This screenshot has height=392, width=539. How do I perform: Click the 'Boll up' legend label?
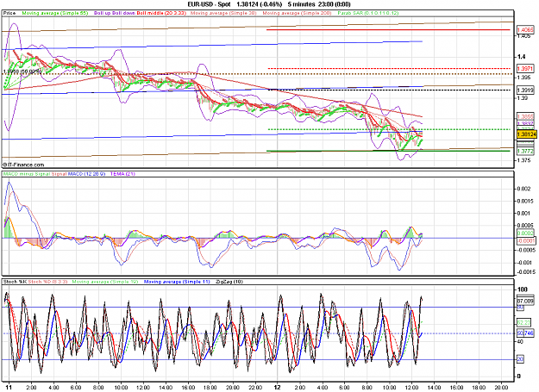tap(102, 13)
